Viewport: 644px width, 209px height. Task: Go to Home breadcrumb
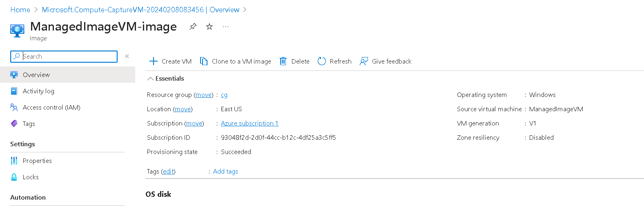20,10
